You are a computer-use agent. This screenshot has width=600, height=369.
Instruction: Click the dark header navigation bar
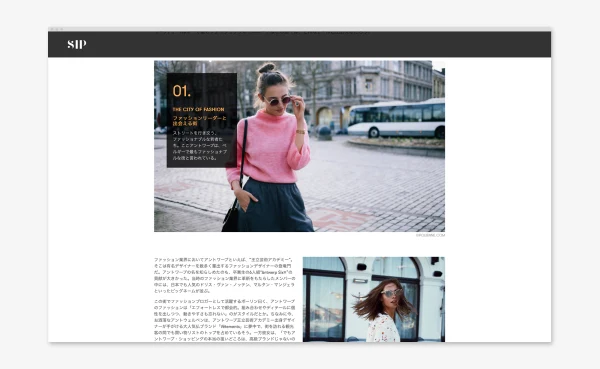point(299,44)
